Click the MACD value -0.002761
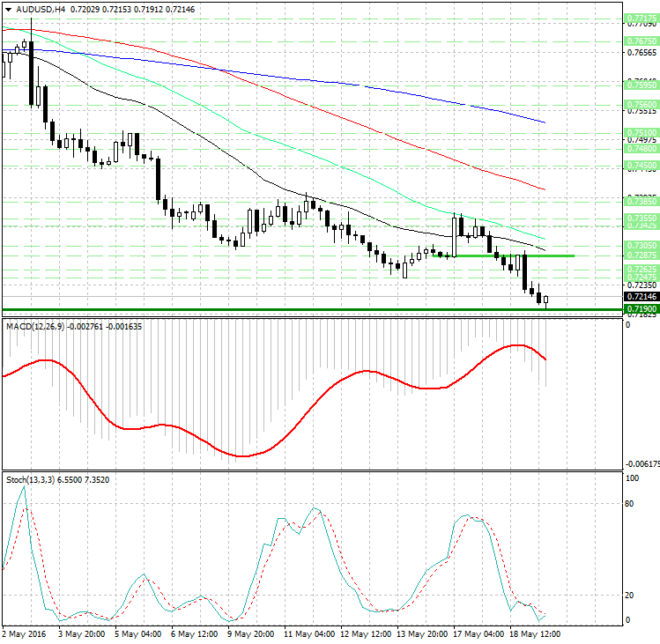The image size is (660, 644). coord(85,327)
